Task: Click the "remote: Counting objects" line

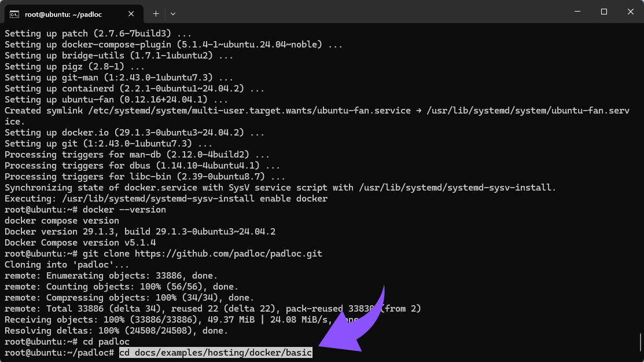Action: pos(122,286)
